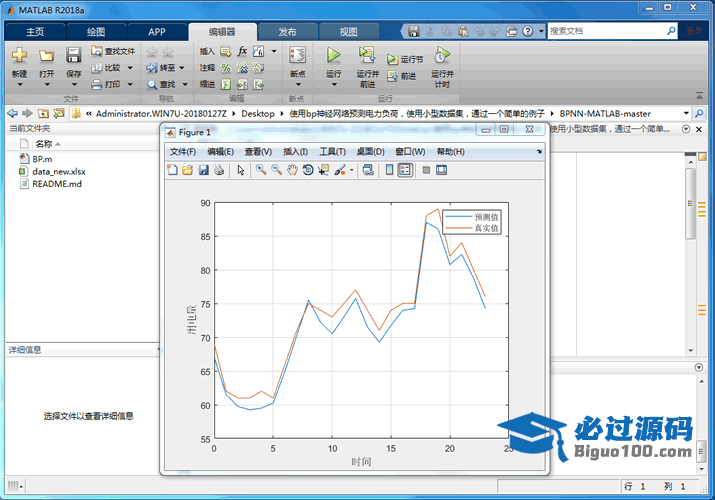The image size is (715, 500).
Task: Click the Rotate 3D tool icon
Action: point(308,170)
